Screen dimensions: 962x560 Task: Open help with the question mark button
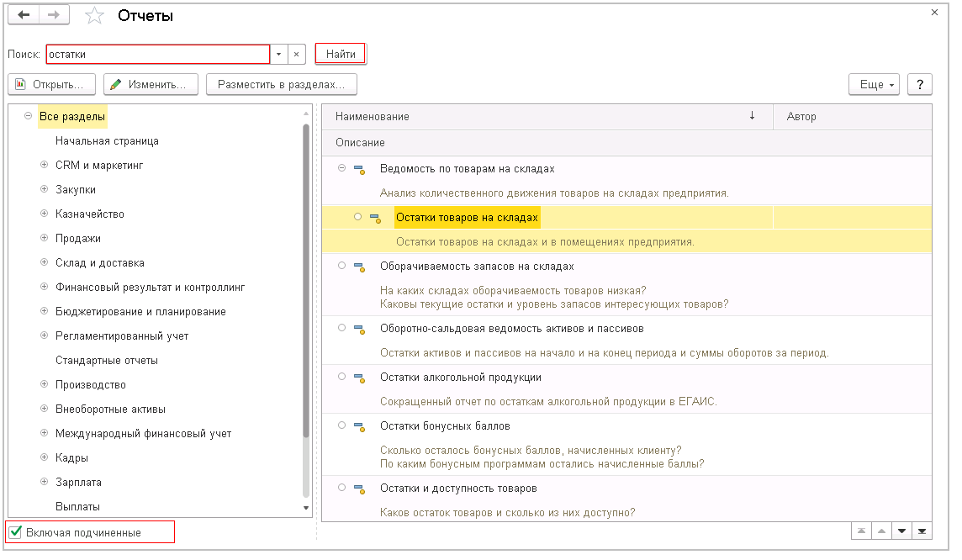(x=920, y=85)
